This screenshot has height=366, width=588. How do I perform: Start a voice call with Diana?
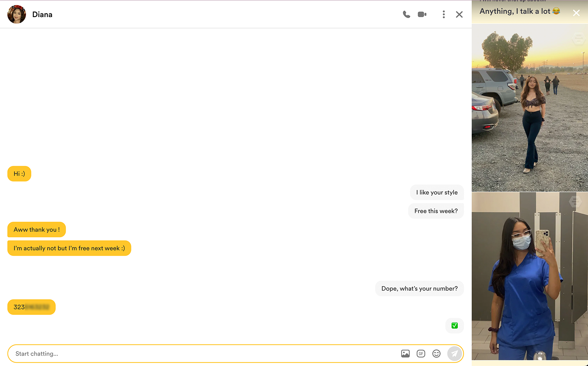(x=406, y=14)
